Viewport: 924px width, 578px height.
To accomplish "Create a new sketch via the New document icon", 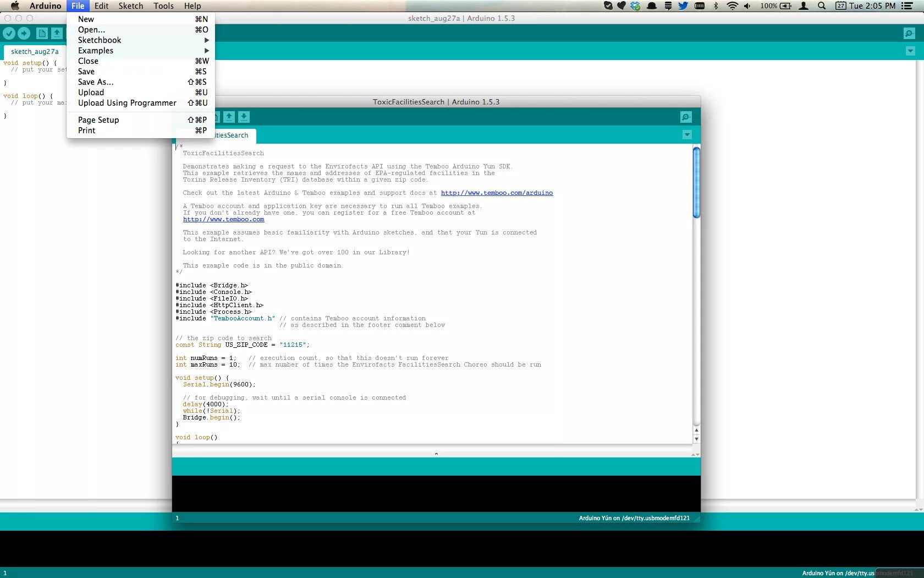I will coord(42,33).
